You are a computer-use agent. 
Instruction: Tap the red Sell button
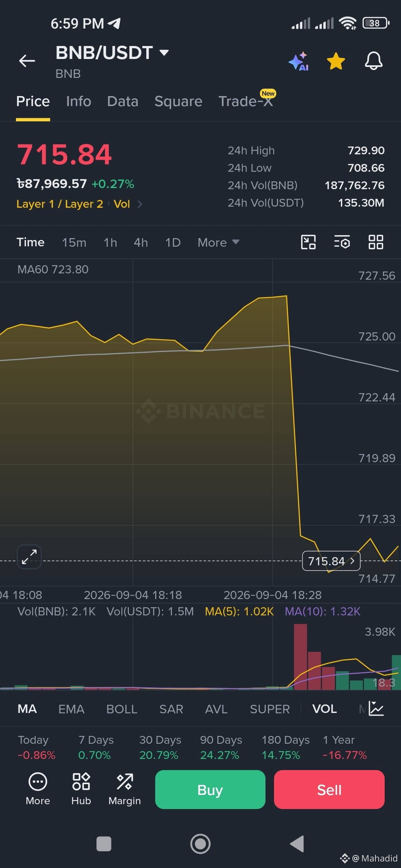point(329,789)
